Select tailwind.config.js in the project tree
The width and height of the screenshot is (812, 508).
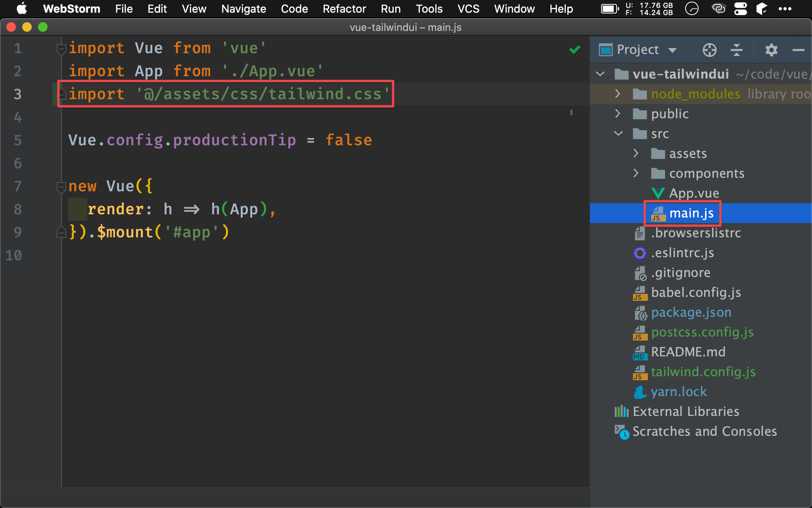click(703, 372)
